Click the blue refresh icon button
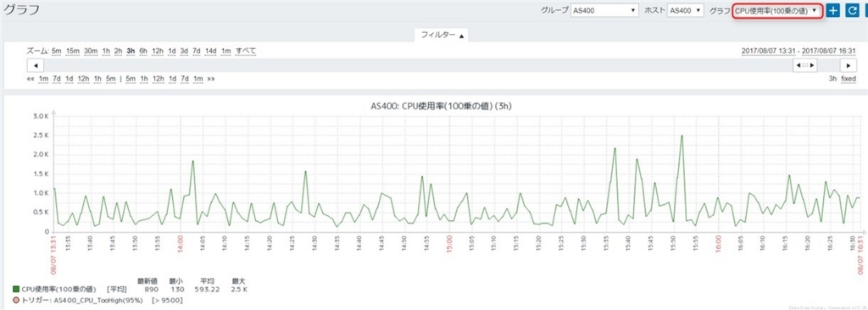 point(852,10)
